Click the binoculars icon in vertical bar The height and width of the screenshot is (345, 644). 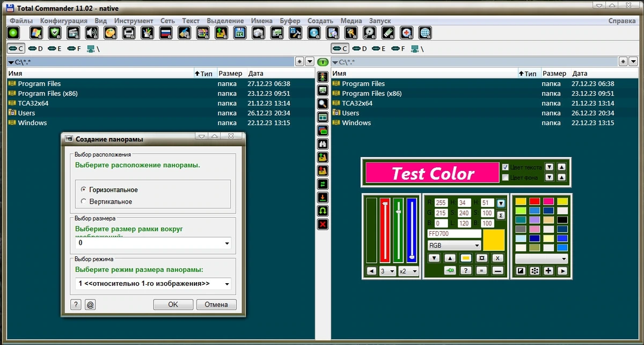323,143
